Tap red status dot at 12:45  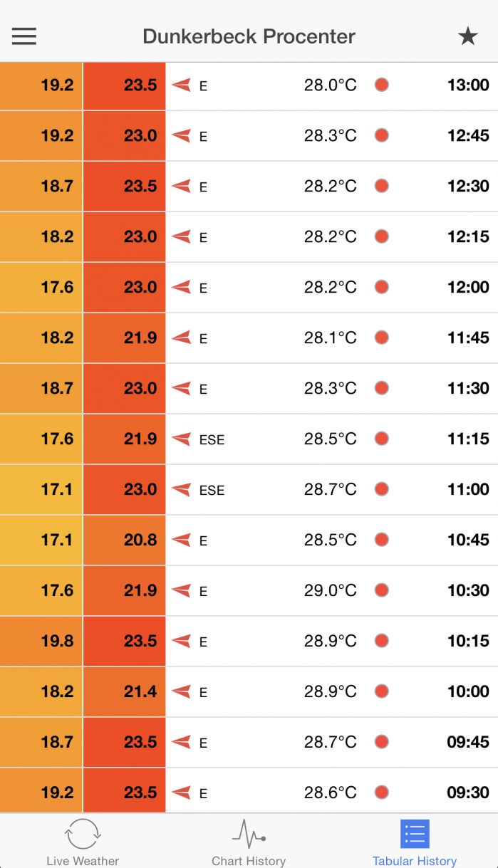(x=382, y=135)
